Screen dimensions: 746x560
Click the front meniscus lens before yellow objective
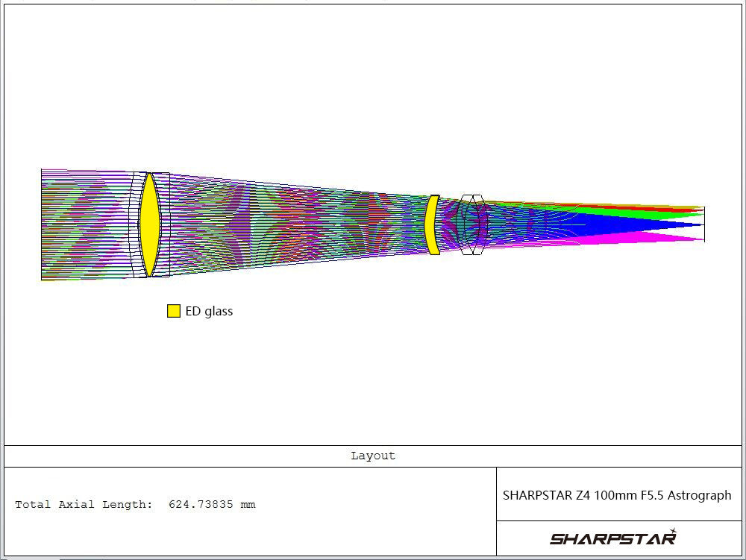click(x=135, y=224)
